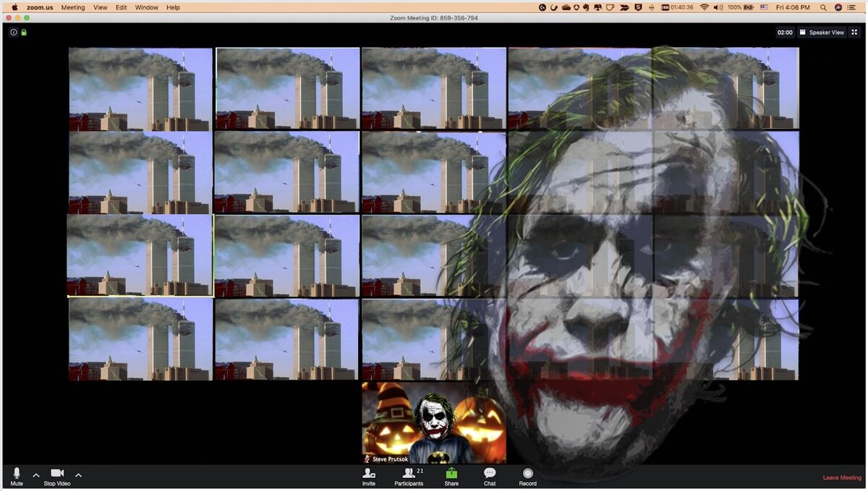Mute the microphone
The height and width of the screenshot is (491, 868).
(17, 477)
